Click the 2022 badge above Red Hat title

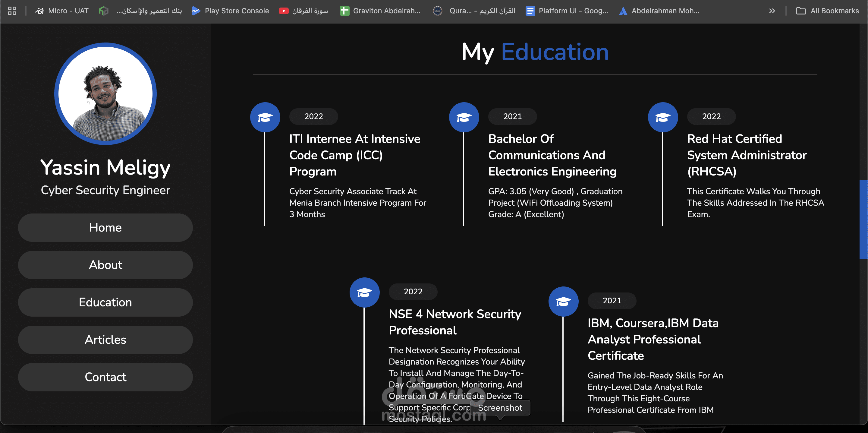point(711,116)
